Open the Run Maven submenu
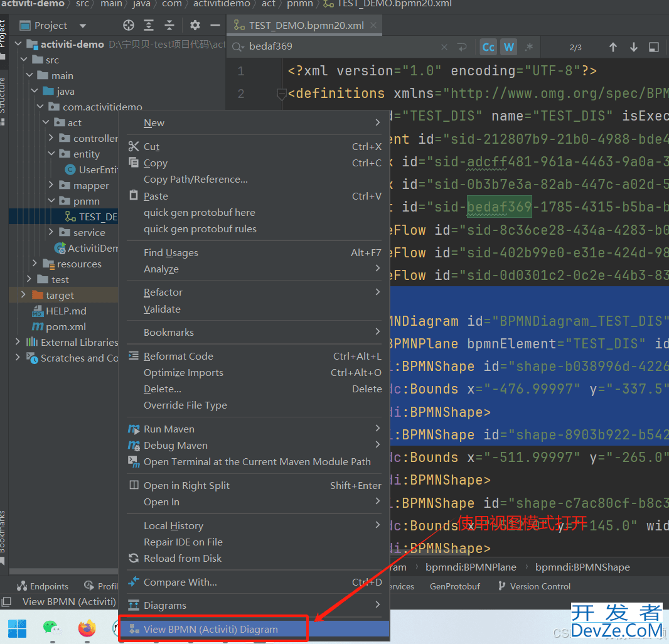This screenshot has height=644, width=669. click(254, 429)
